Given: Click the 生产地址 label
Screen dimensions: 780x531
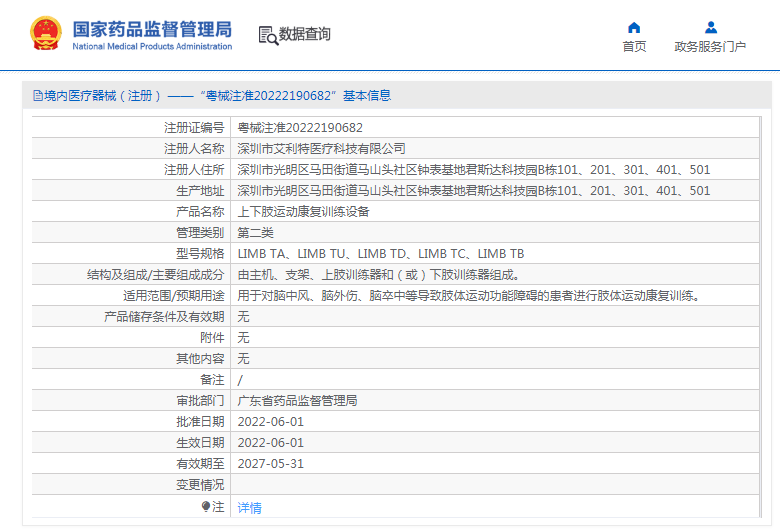Looking at the screenshot, I should (x=200, y=191).
